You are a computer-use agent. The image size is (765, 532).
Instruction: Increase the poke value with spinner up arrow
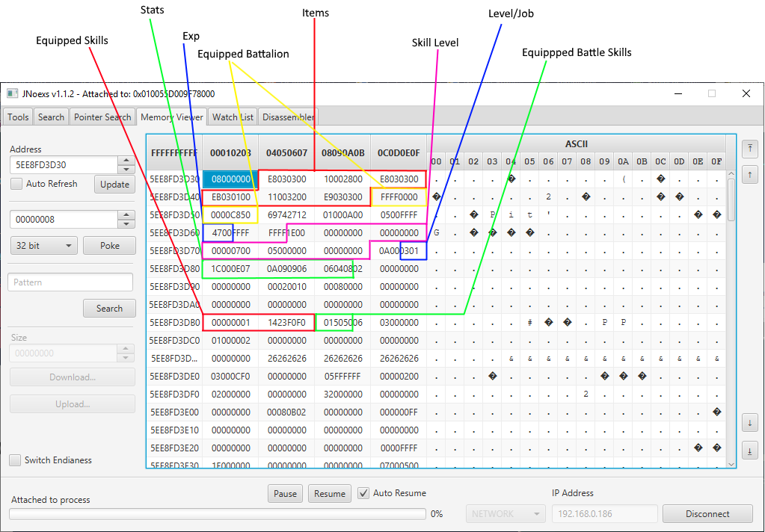pos(126,215)
